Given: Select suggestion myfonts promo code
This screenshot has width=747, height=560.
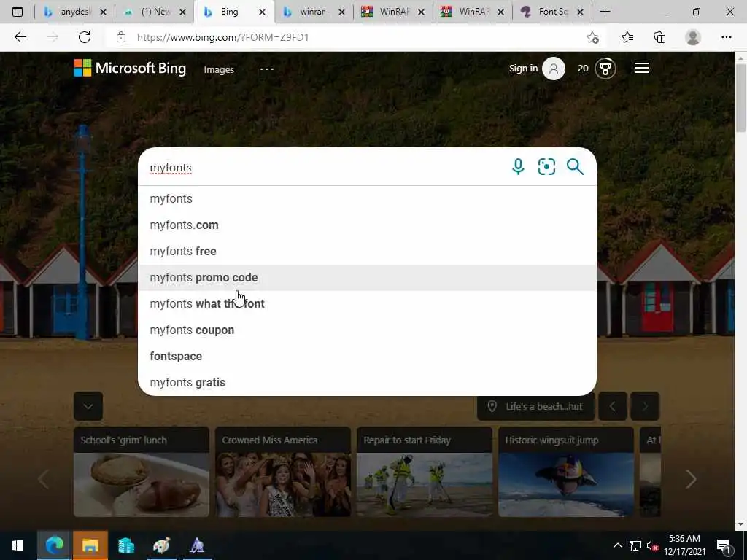Looking at the screenshot, I should point(367,277).
